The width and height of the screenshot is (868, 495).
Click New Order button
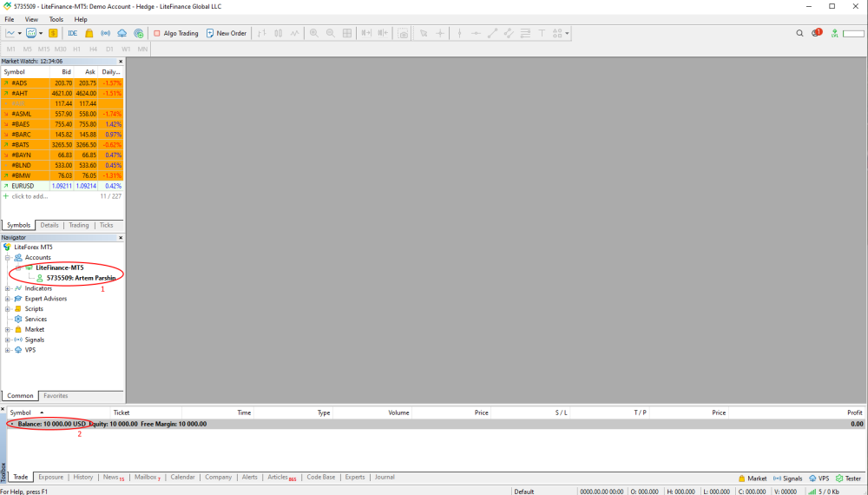[x=226, y=33]
